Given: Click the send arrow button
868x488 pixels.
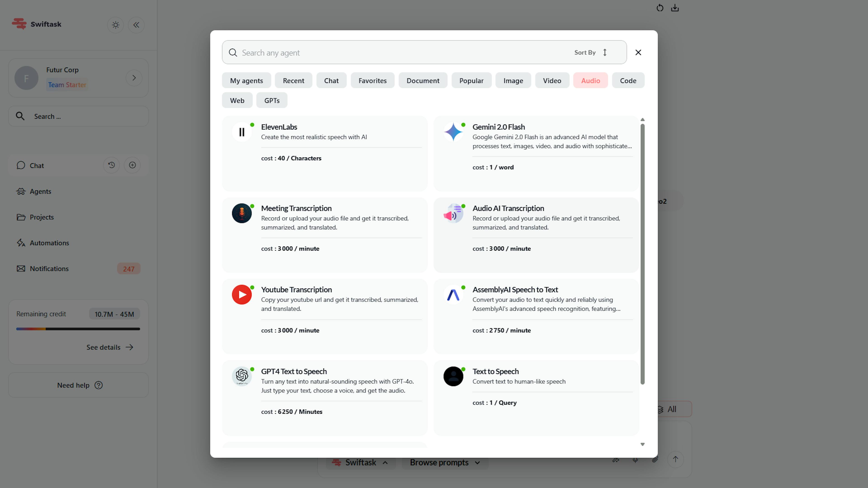Looking at the screenshot, I should coord(675,459).
